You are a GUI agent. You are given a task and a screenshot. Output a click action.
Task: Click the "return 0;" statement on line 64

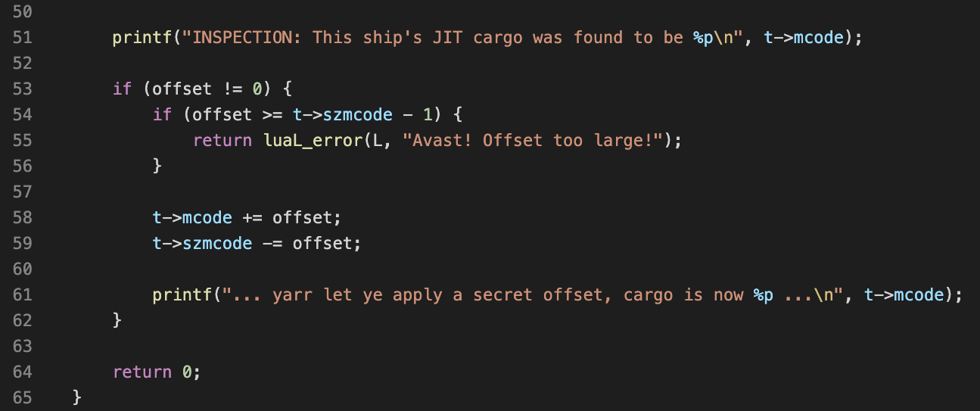click(157, 372)
